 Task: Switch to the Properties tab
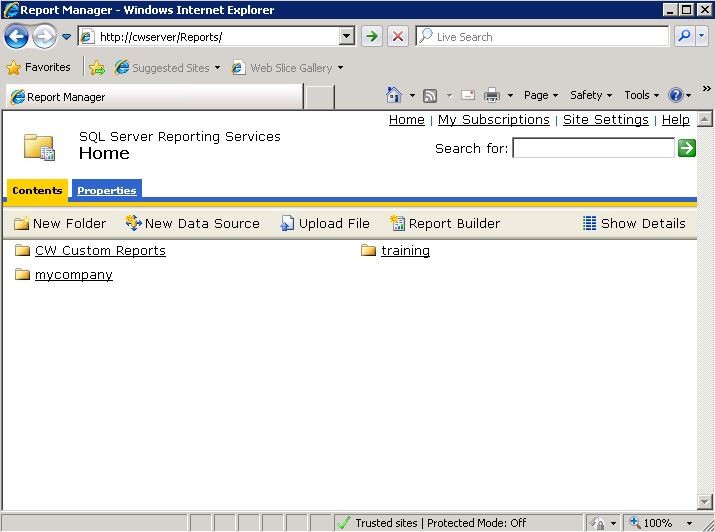click(107, 190)
